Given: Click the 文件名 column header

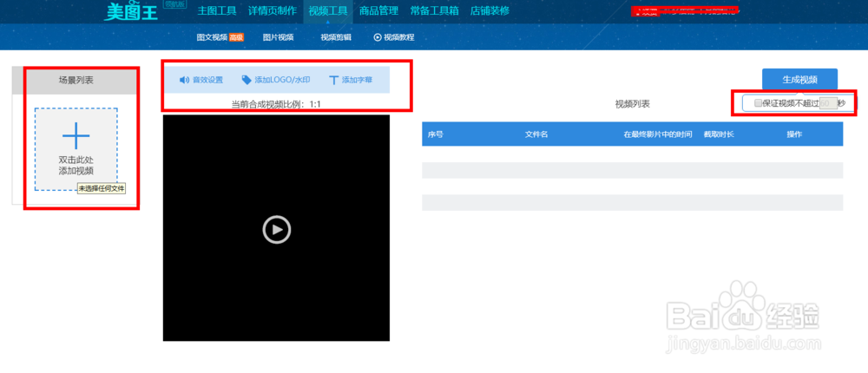Looking at the screenshot, I should tap(536, 134).
